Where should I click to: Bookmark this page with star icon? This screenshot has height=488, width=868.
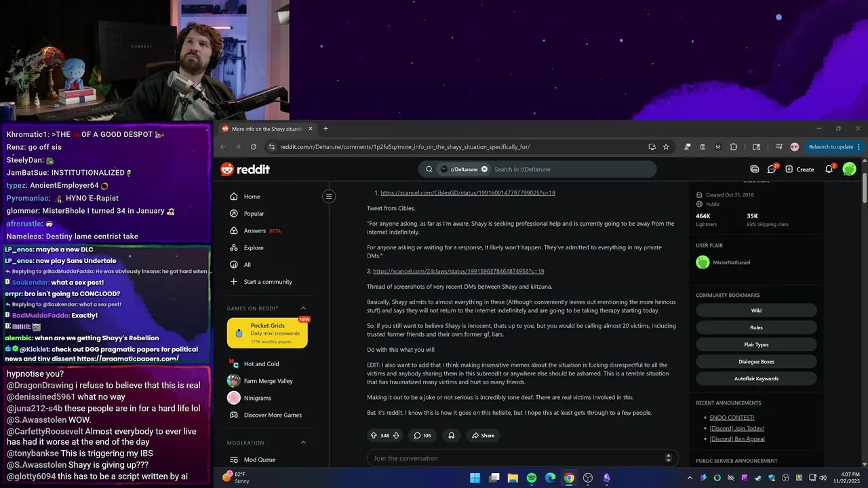click(666, 146)
